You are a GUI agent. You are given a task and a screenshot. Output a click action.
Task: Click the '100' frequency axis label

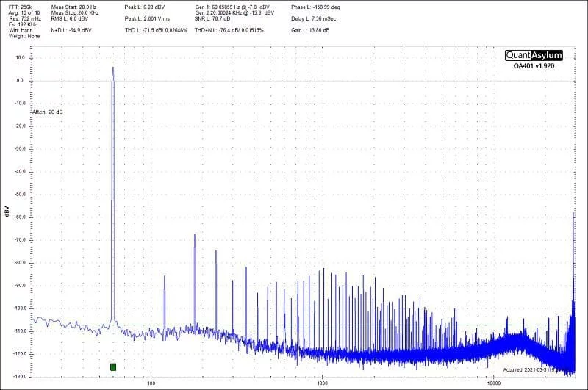(151, 383)
